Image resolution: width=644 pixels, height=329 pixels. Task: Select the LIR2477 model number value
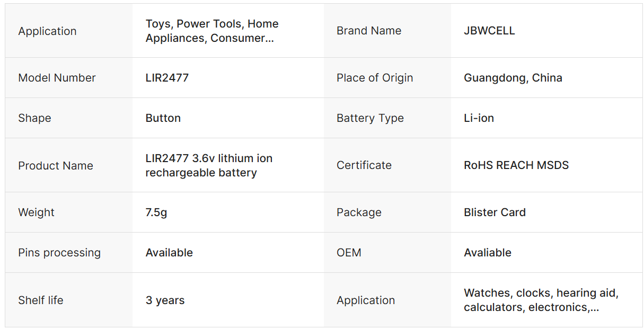tap(167, 78)
